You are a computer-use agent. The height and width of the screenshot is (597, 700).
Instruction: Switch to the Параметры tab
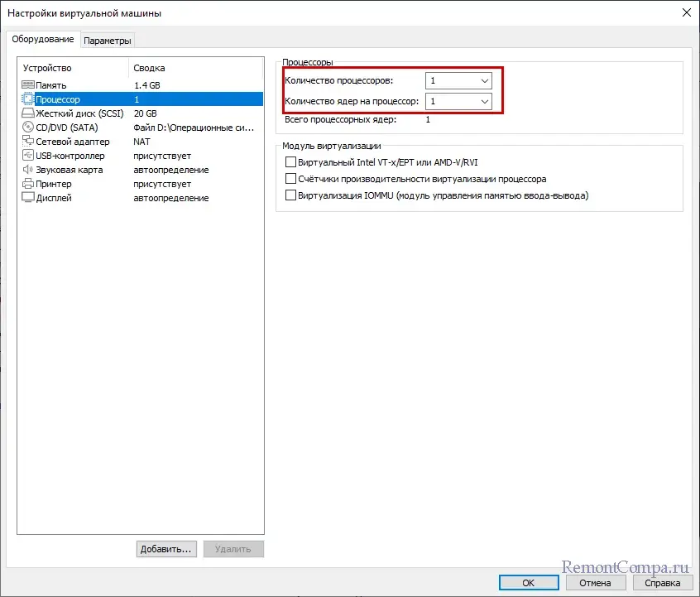tap(108, 41)
